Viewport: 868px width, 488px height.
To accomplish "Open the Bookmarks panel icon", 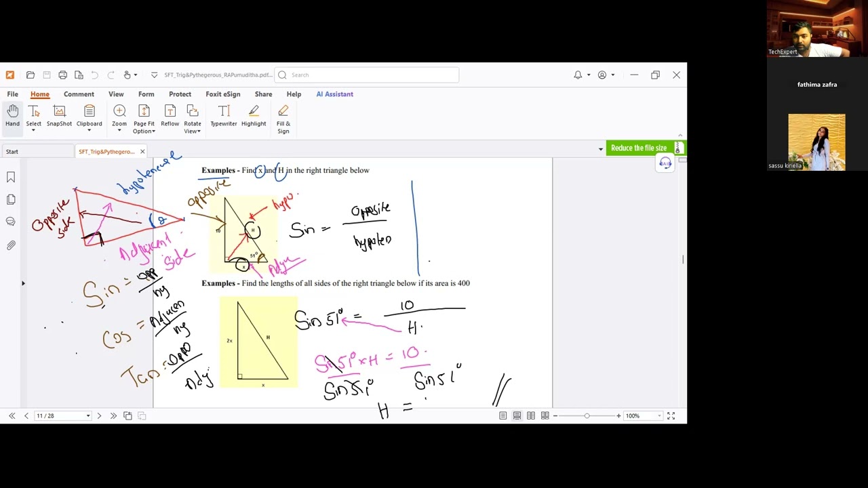I will pos(11,178).
